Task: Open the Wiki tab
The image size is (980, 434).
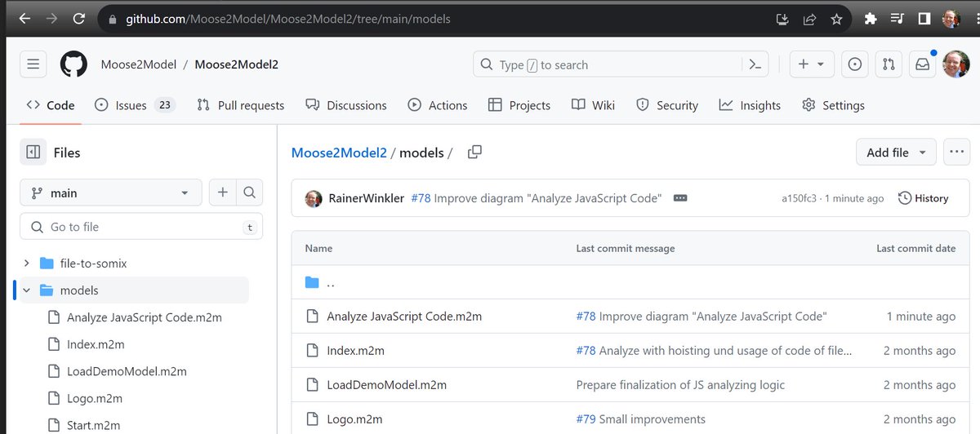Action: pyautogui.click(x=594, y=105)
